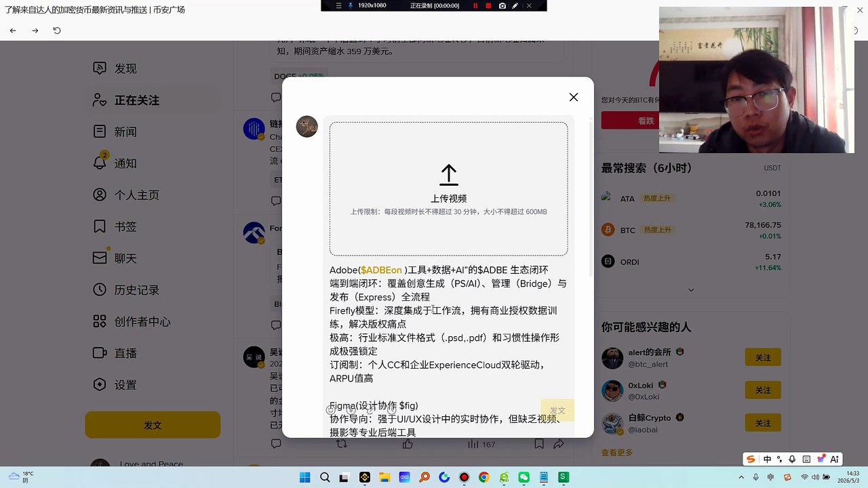Open Chrome from the taskbar
This screenshot has width=868, height=488.
[x=484, y=477]
